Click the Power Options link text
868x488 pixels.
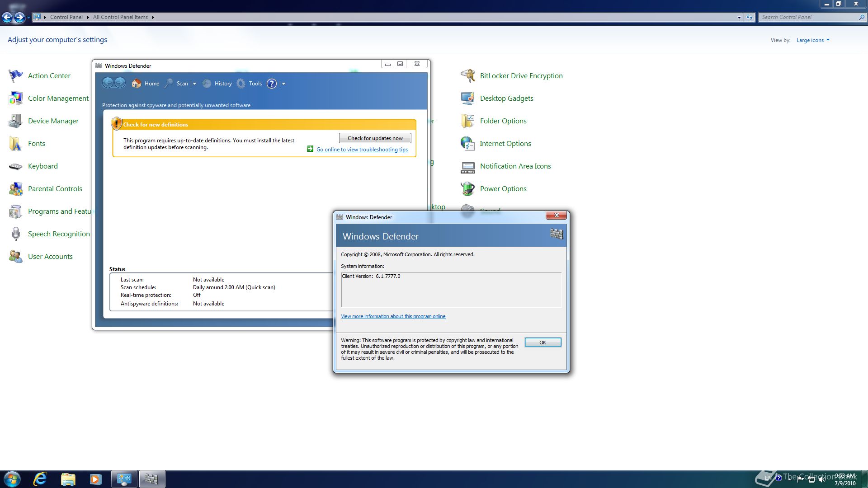point(503,189)
